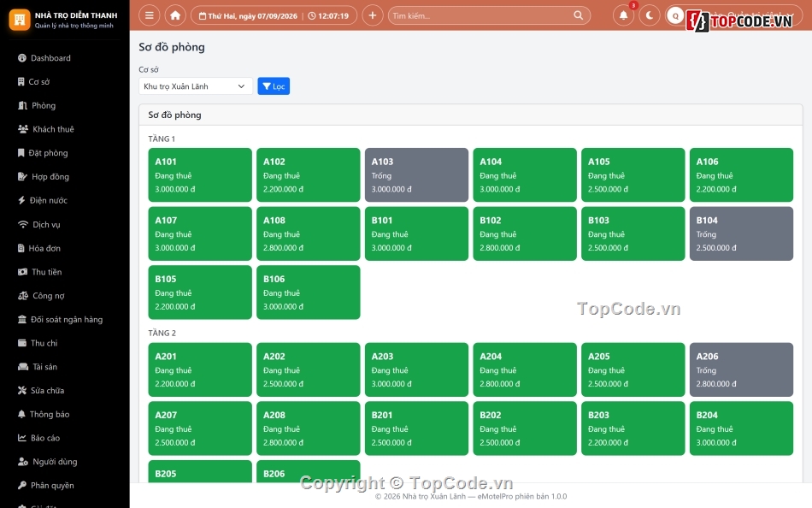Click the Dịch vụ wifi icon
812x508 pixels.
pyautogui.click(x=23, y=224)
